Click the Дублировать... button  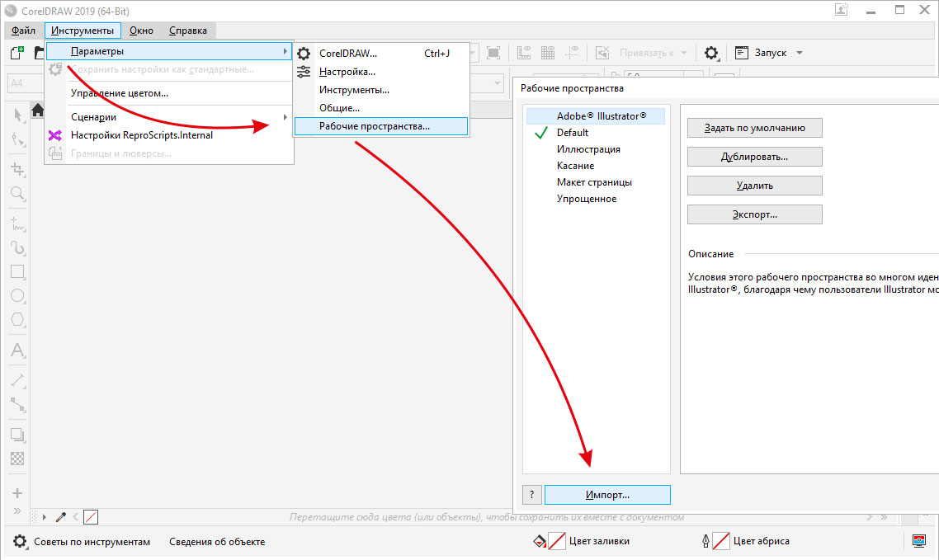(754, 157)
